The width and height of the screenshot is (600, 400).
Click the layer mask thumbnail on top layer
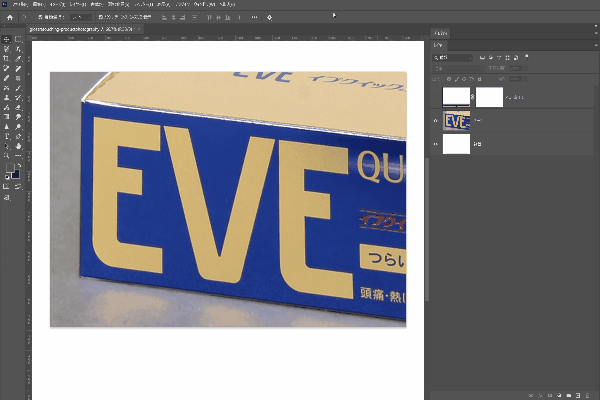point(489,97)
